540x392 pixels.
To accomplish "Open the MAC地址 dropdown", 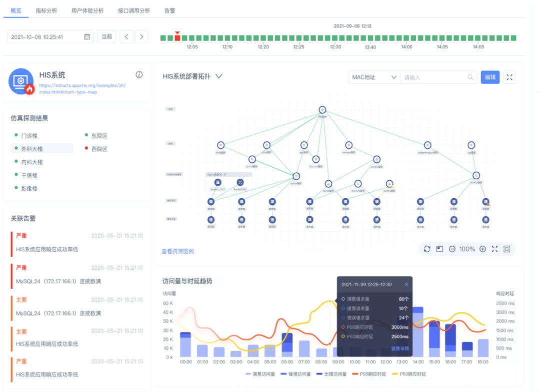I will pos(373,77).
